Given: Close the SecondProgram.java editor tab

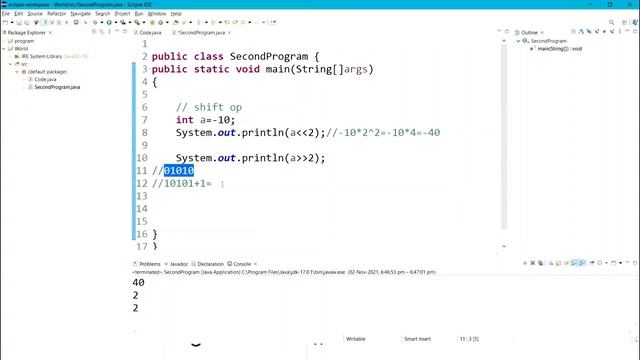Looking at the screenshot, I should click(229, 33).
